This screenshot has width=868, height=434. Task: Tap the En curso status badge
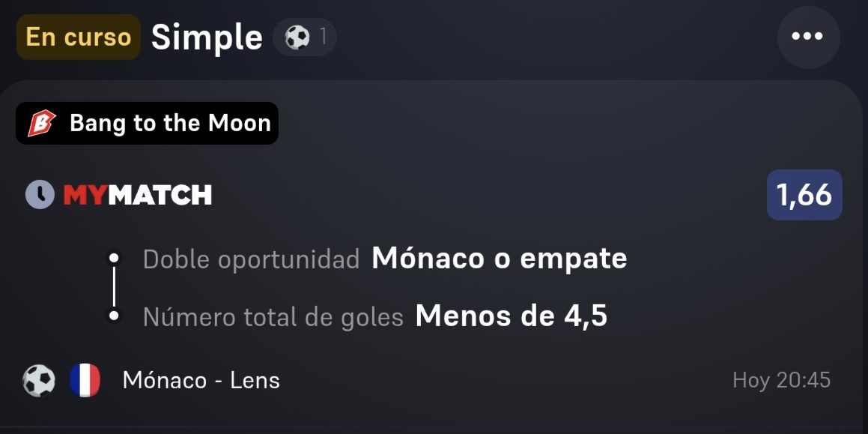point(78,37)
